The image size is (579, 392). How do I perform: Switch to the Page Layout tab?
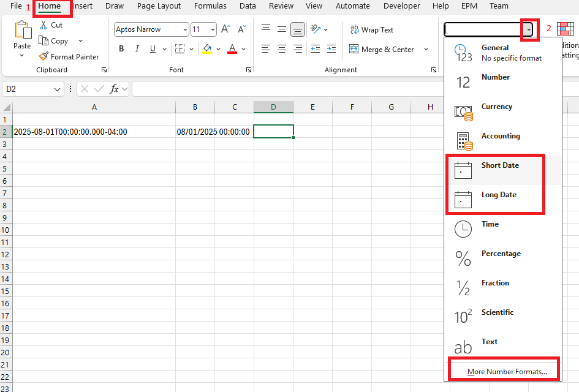pyautogui.click(x=159, y=6)
